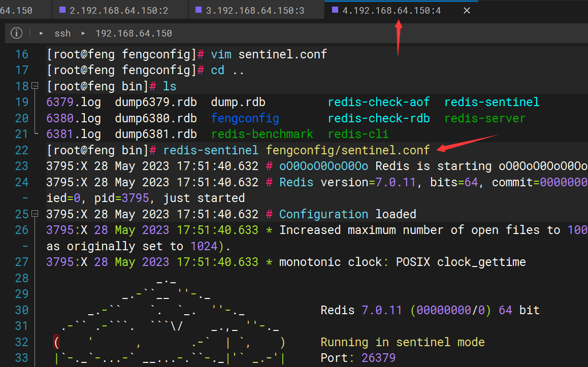Click the text 'vim sentinel.conf'
Viewport: 588px width, 367px height.
[x=269, y=54]
